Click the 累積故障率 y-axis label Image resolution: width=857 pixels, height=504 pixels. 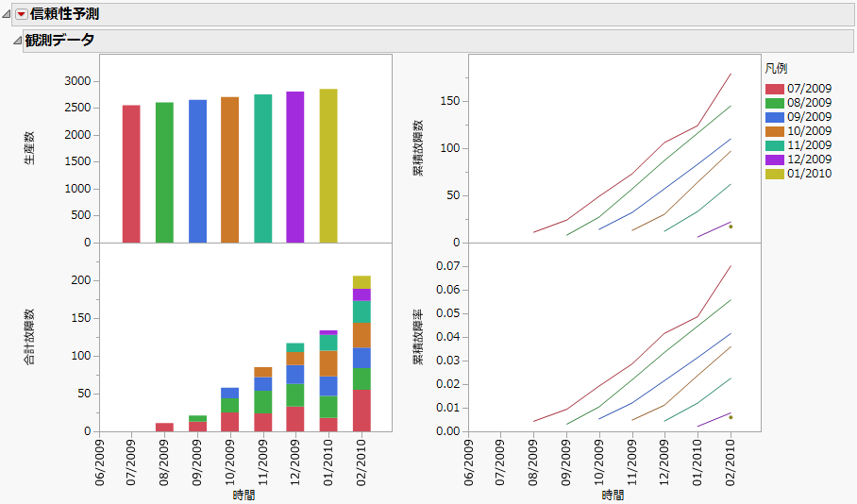(417, 337)
